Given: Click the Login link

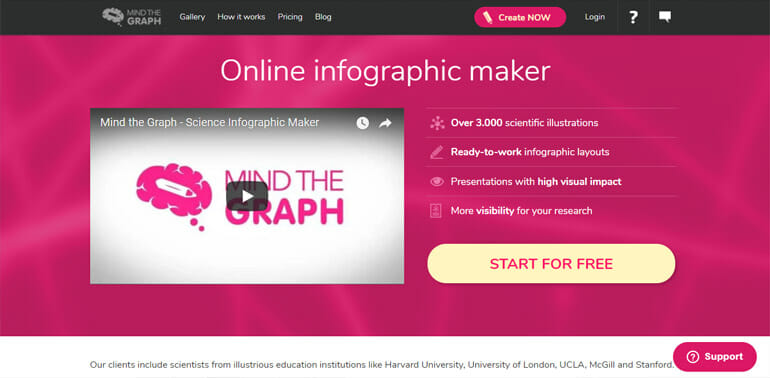Looking at the screenshot, I should point(595,17).
